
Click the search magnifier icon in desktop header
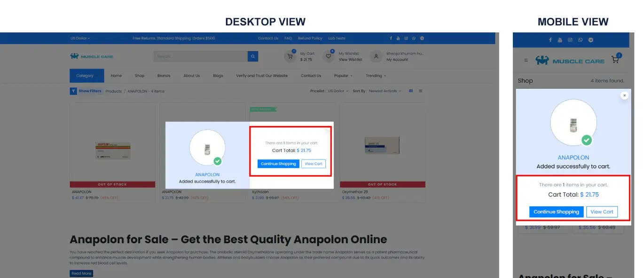[253, 56]
